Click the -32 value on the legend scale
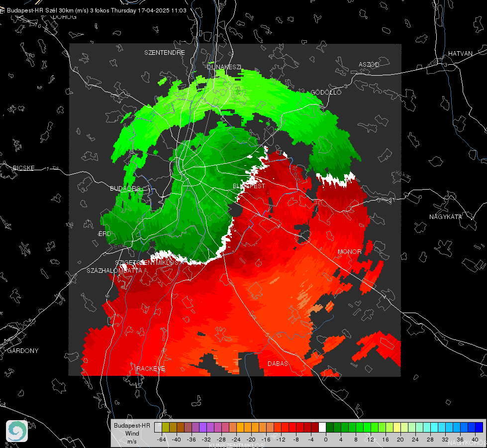The height and width of the screenshot is (448, 487). pyautogui.click(x=206, y=440)
